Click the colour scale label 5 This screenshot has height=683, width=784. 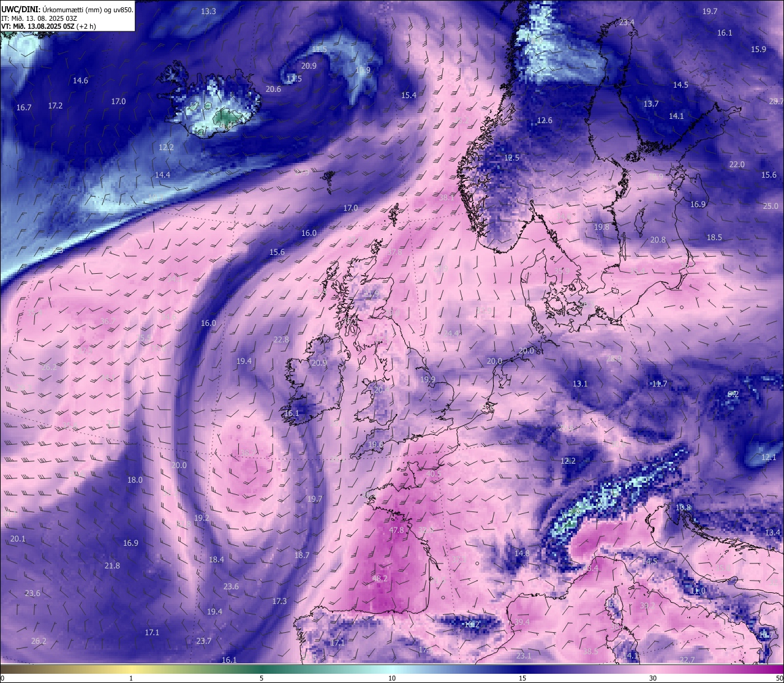click(x=262, y=678)
